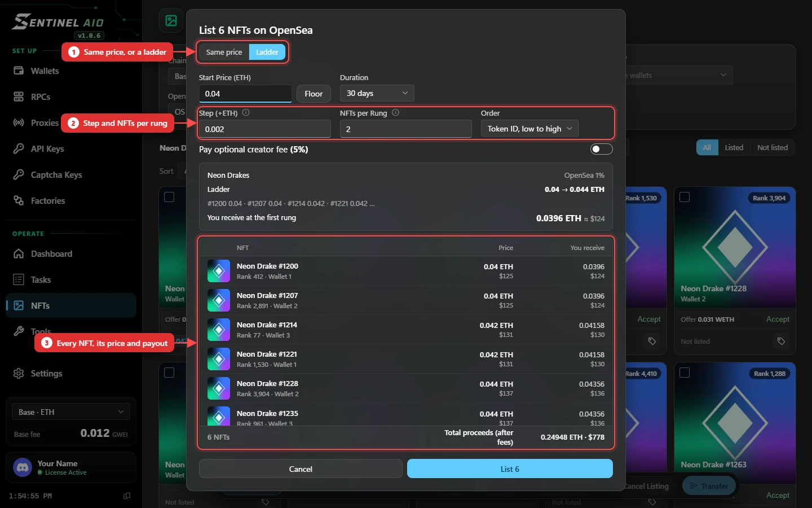Open the Duration 30 days dropdown

(377, 93)
